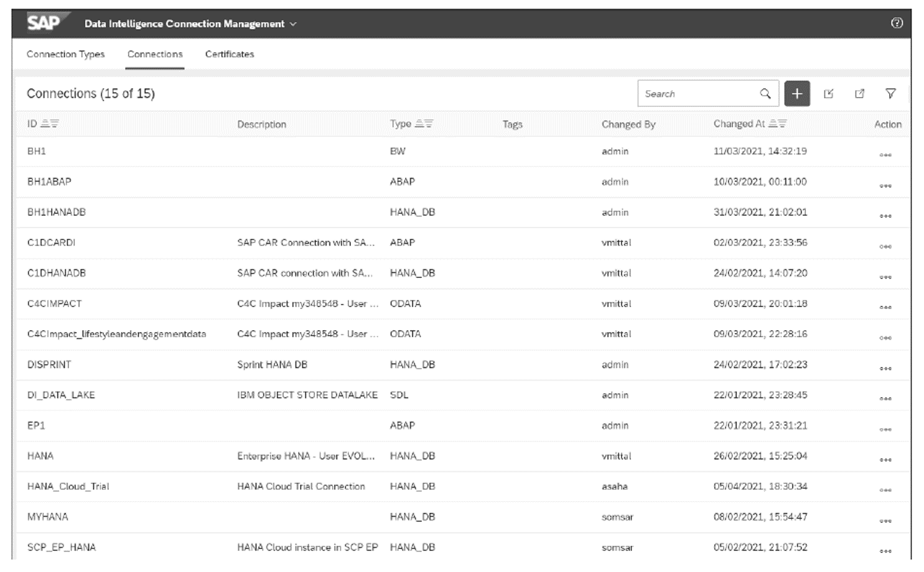This screenshot has width=924, height=572.
Task: Open action menu for MYHANA row
Action: (885, 520)
